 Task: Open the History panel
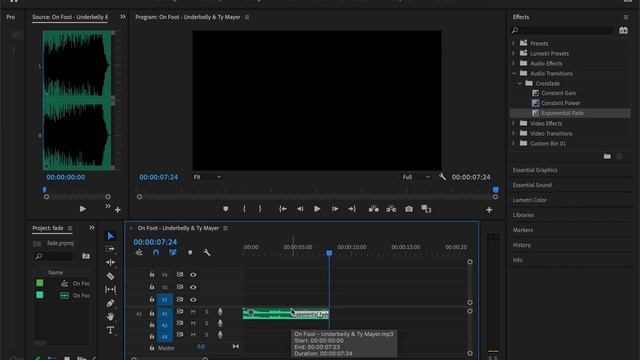pos(522,245)
